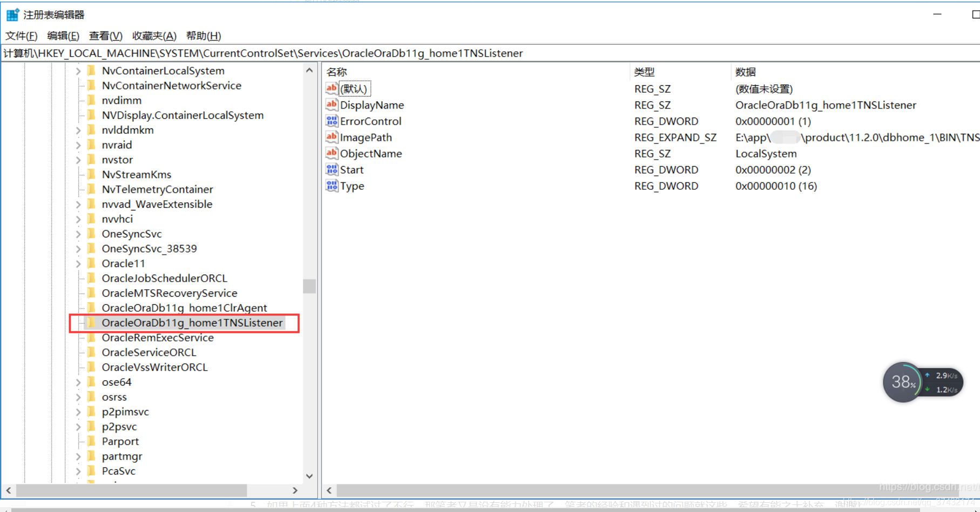Select the (默认) value name
980x512 pixels.
354,89
